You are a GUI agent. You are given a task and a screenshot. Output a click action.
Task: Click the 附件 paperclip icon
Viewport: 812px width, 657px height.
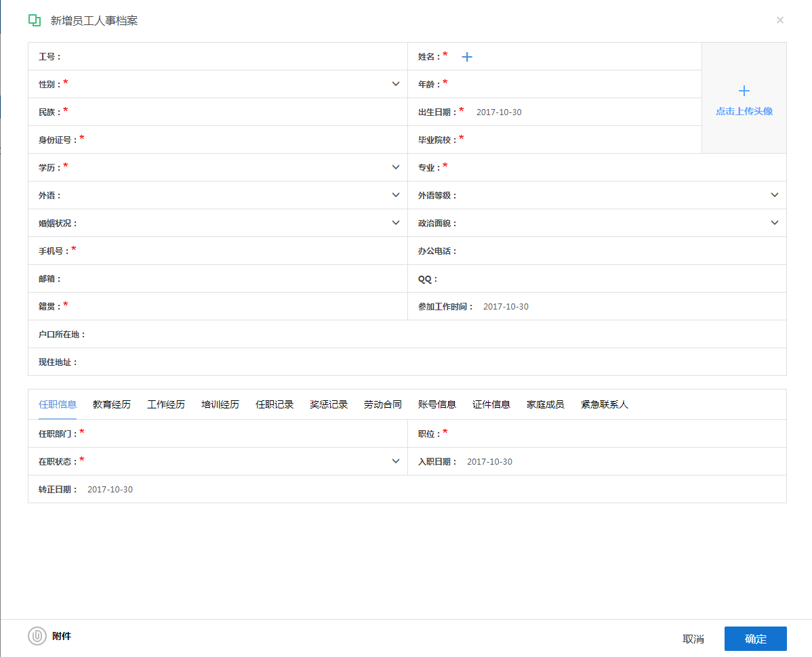(x=37, y=636)
